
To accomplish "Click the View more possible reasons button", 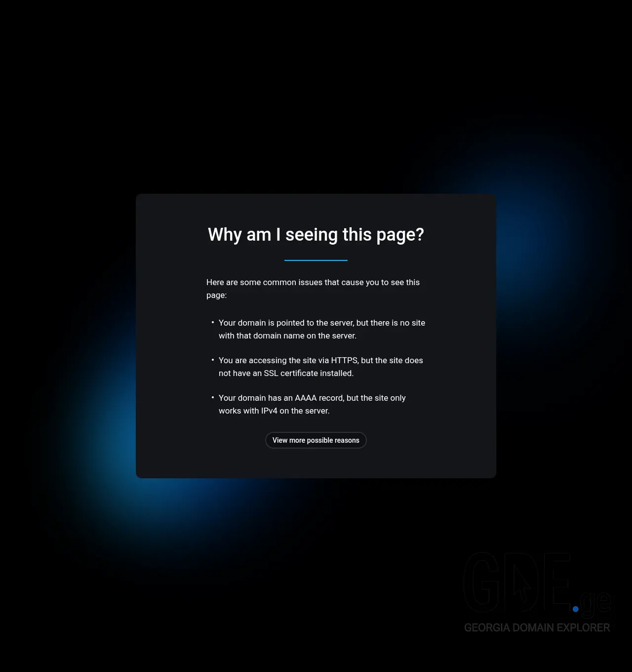I will 316,440.
